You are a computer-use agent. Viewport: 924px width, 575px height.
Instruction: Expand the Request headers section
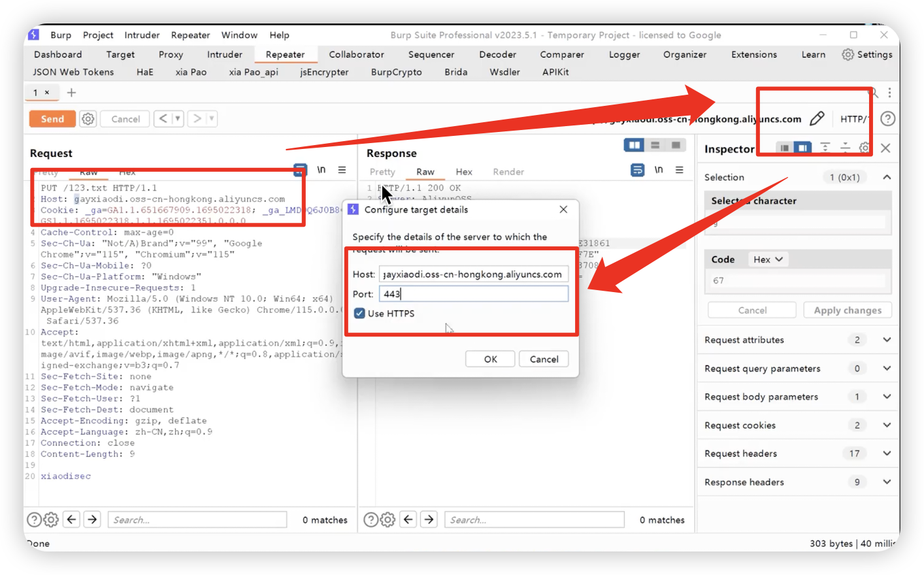pos(887,453)
